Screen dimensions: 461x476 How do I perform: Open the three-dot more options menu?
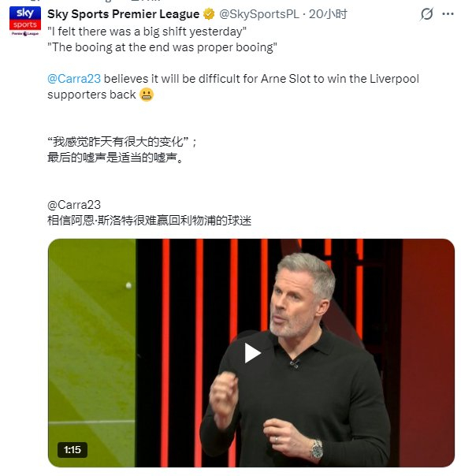(x=448, y=14)
